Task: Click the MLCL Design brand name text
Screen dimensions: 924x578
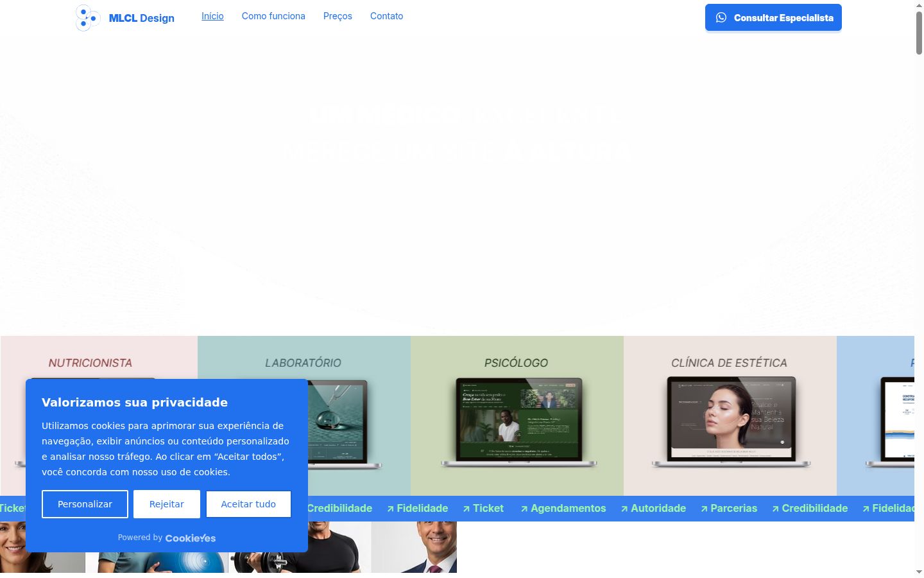Action: coord(142,18)
